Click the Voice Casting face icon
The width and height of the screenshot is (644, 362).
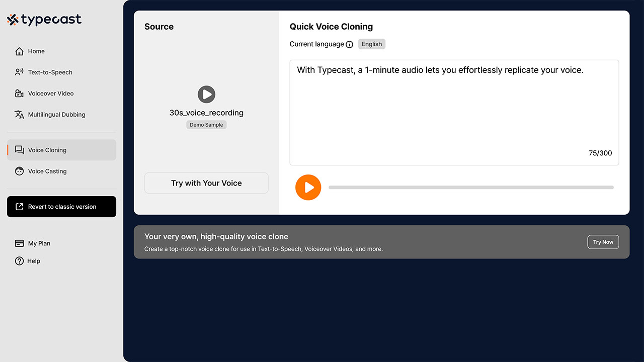[19, 171]
